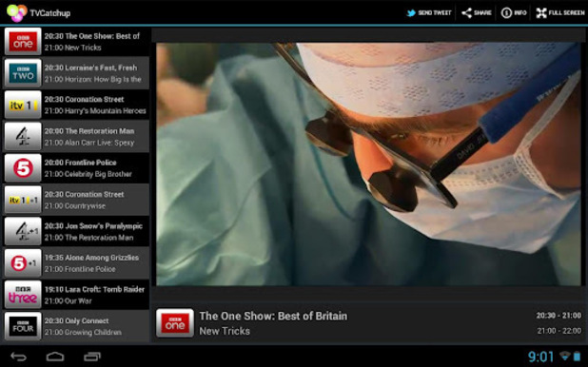Click '21:00 Growing Children' listing
588x367 pixels.
pyautogui.click(x=83, y=333)
